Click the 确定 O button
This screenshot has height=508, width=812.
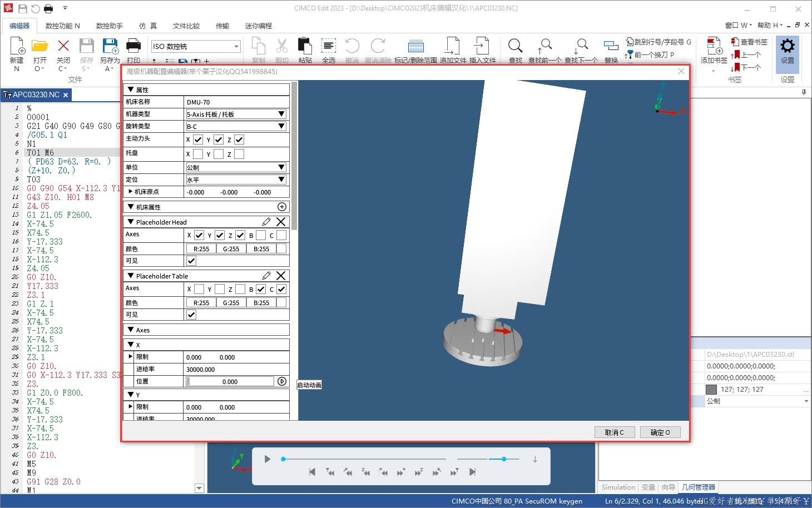[x=660, y=432]
